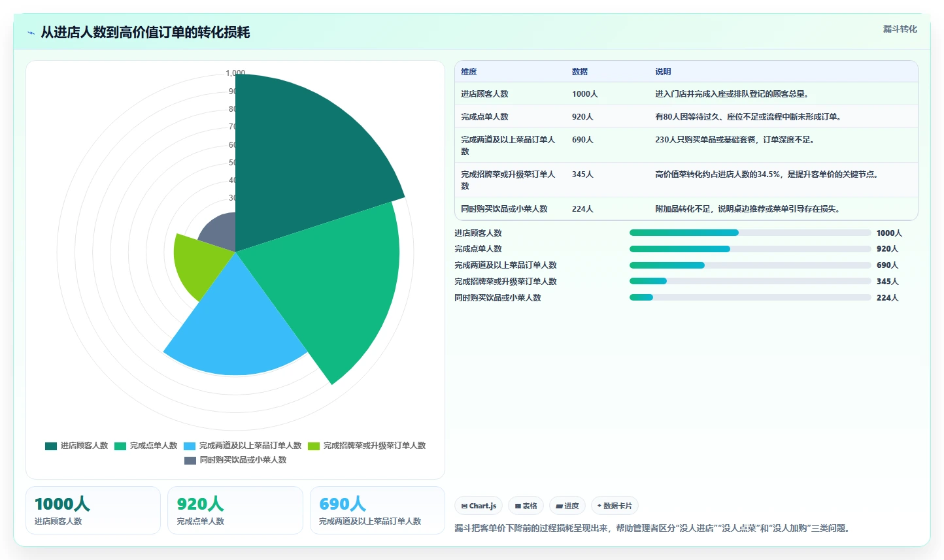Click the 进店顾客人数 table row label
This screenshot has height=560, width=944.
pos(484,94)
